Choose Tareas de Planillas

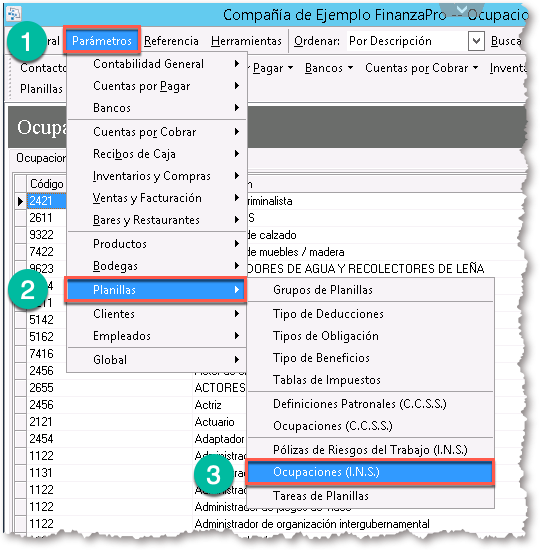[x=370, y=496]
